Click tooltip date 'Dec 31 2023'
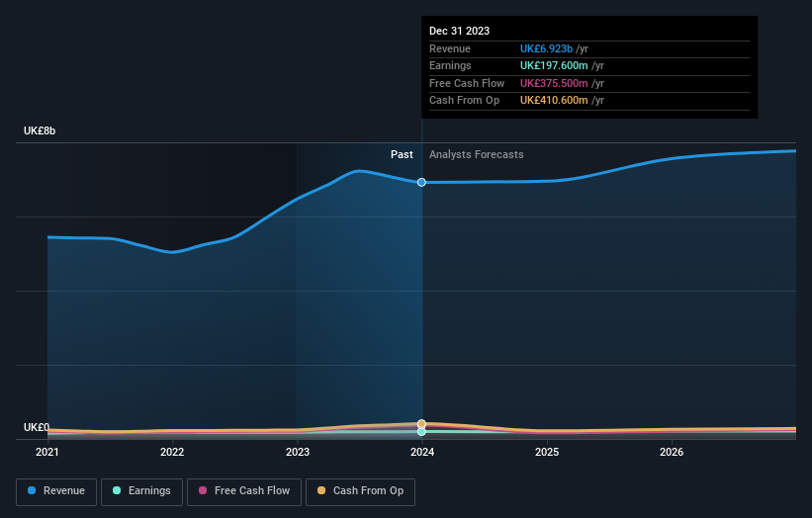The height and width of the screenshot is (518, 812). [459, 31]
